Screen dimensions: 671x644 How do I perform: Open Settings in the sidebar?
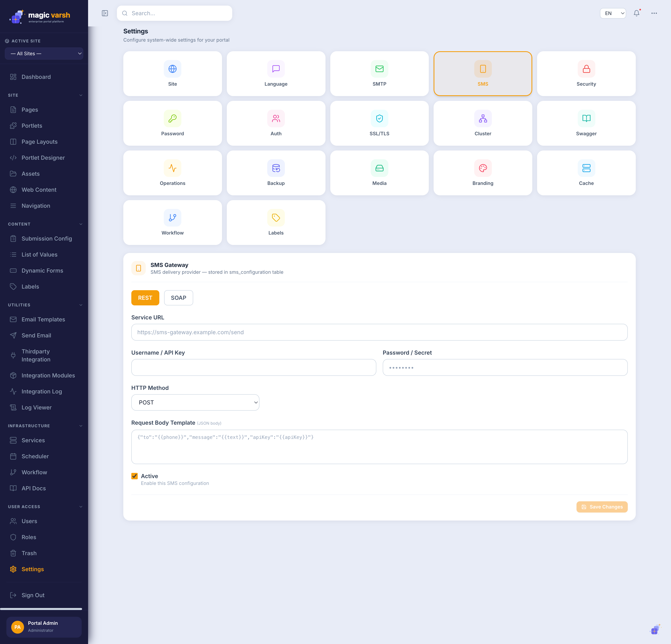(44, 569)
